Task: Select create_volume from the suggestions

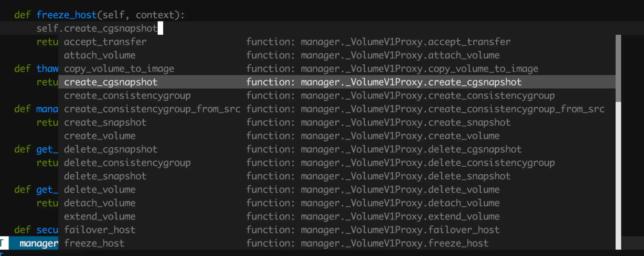Action: click(100, 136)
